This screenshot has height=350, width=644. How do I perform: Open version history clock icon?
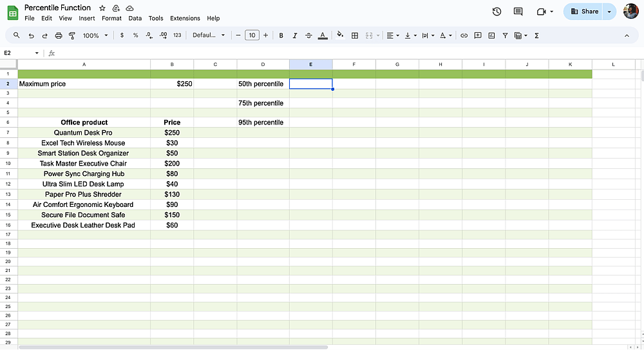pos(497,12)
